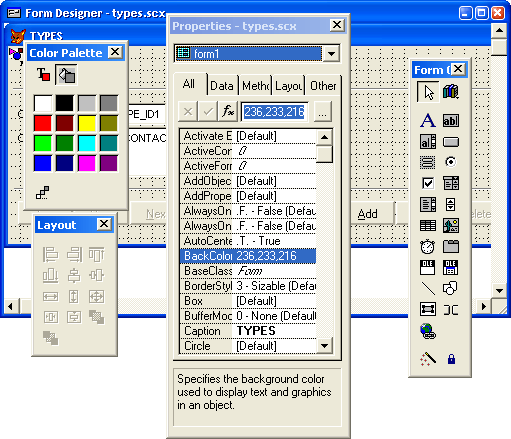Switch to the Data tab
The image size is (511, 439).
coord(222,86)
